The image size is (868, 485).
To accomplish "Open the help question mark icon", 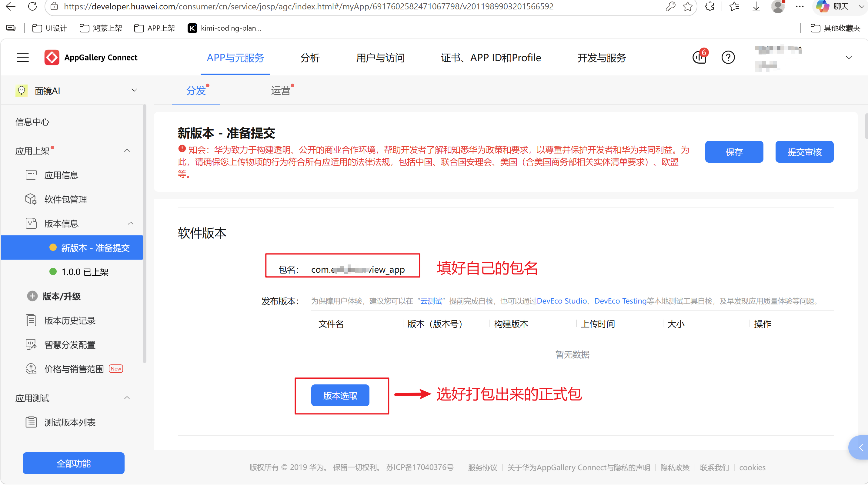I will (728, 57).
